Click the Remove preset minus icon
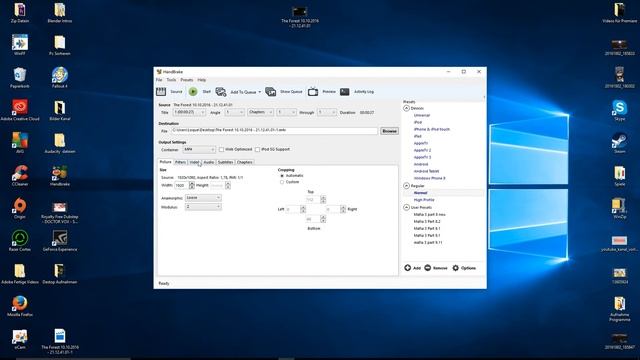This screenshot has height=360, width=640. [x=427, y=268]
